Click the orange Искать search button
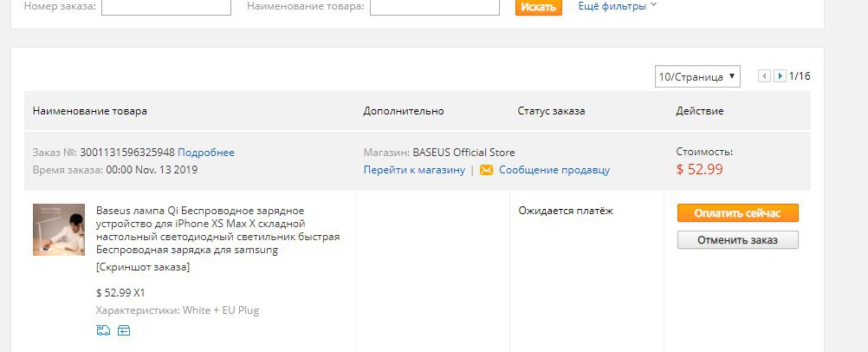 (539, 7)
